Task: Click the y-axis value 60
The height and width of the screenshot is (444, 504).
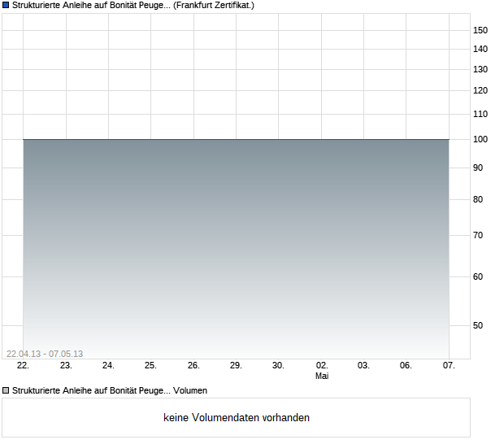Action: point(478,276)
